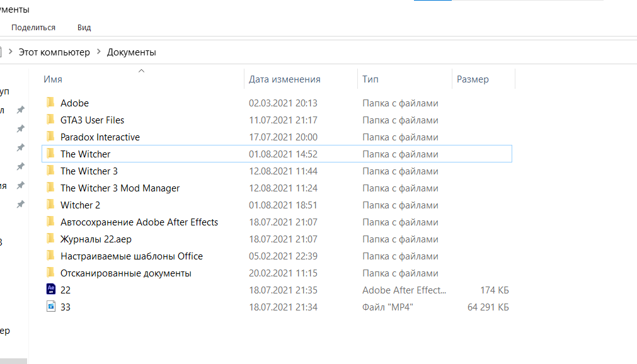Click the Adobe folder icon
This screenshot has width=637, height=364.
[50, 103]
